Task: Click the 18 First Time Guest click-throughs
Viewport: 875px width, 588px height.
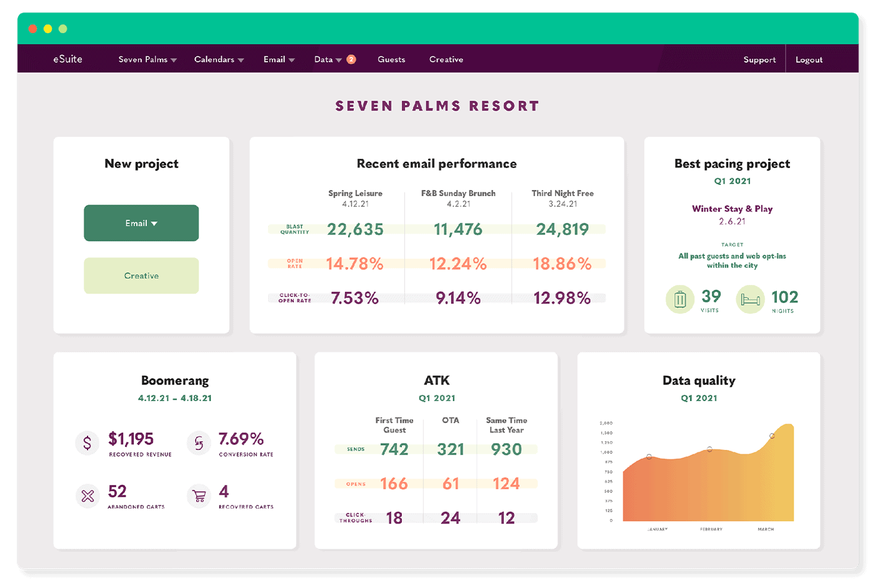Action: (394, 518)
